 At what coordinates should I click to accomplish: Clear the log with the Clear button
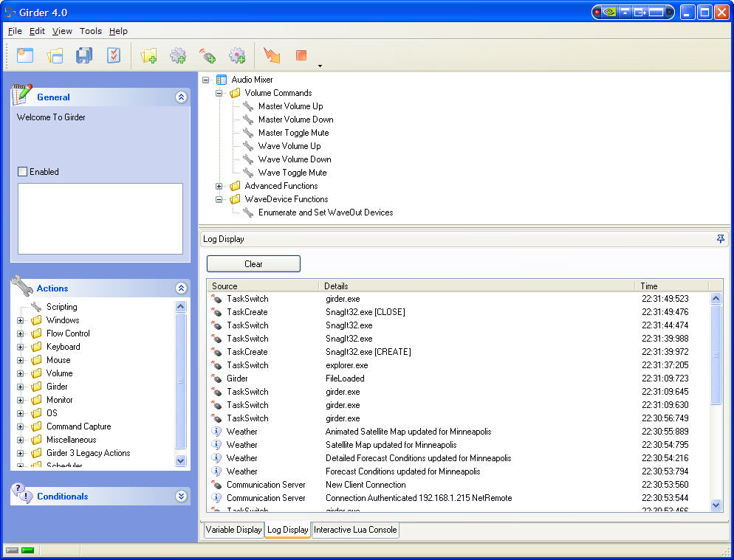(x=253, y=264)
